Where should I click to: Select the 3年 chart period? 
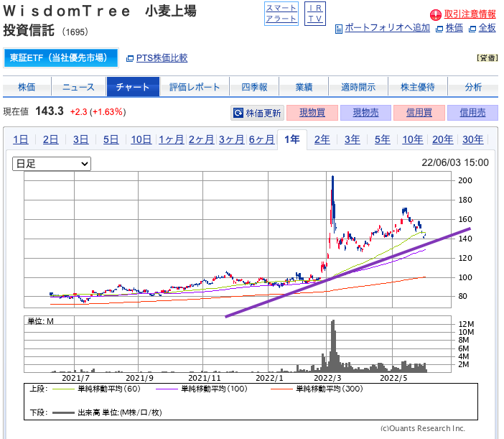(x=353, y=139)
